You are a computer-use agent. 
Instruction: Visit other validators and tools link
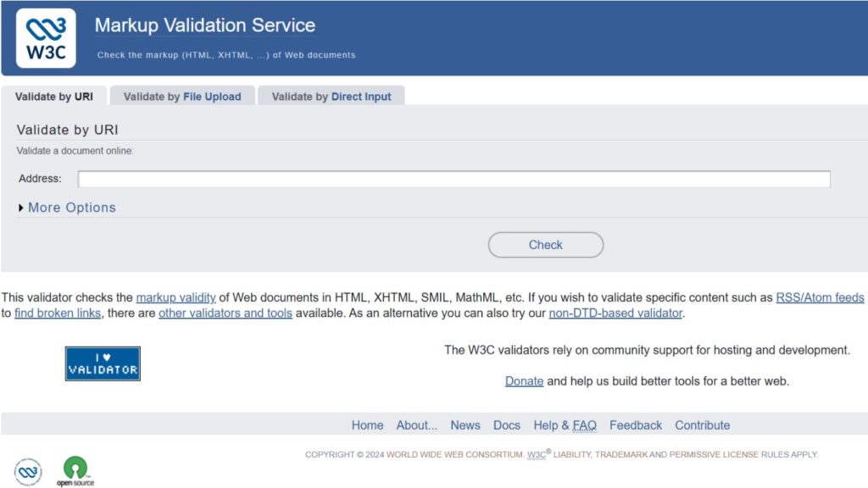[225, 313]
